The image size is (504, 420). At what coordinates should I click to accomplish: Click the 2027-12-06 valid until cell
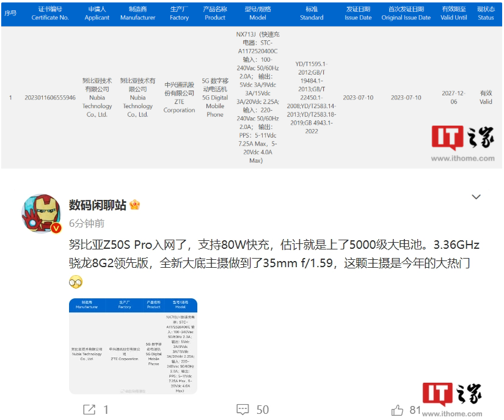(x=454, y=97)
